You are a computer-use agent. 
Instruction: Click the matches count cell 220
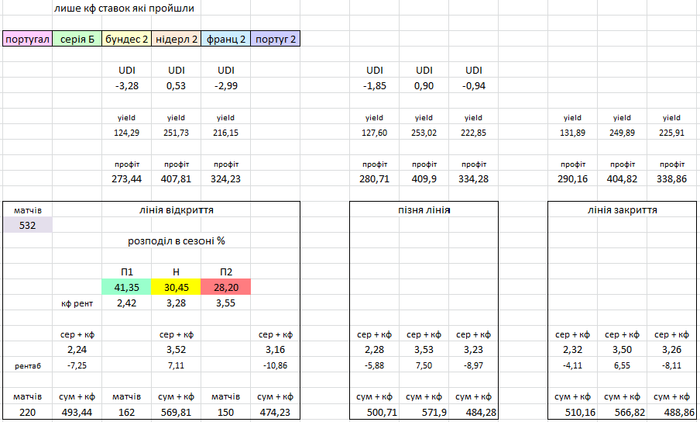point(27,412)
